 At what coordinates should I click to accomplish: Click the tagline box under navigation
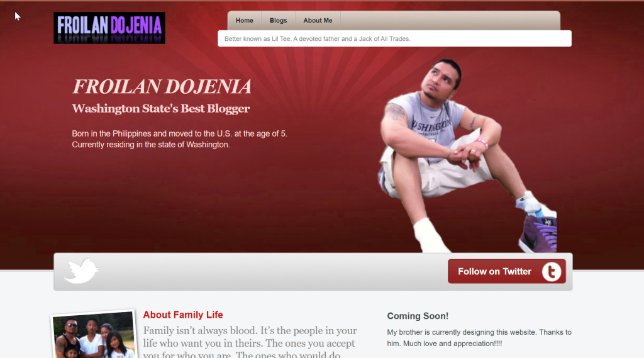coord(394,38)
